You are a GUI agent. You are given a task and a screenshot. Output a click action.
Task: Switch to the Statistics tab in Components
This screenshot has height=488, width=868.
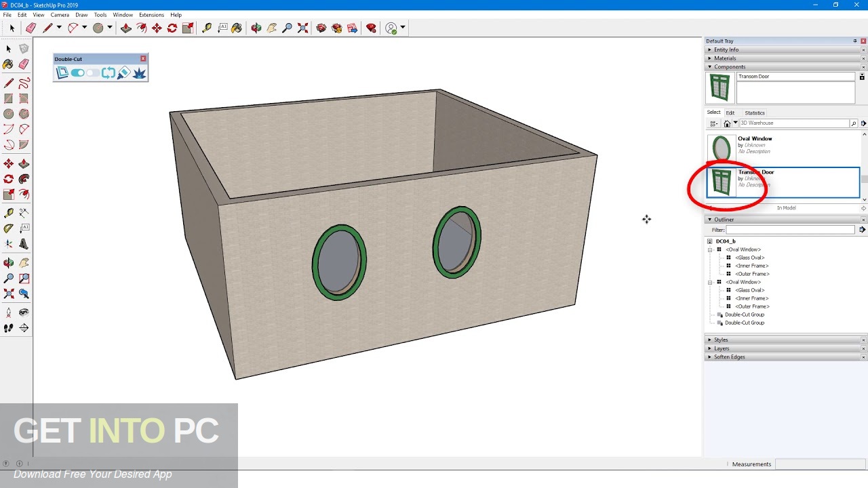[x=755, y=113]
